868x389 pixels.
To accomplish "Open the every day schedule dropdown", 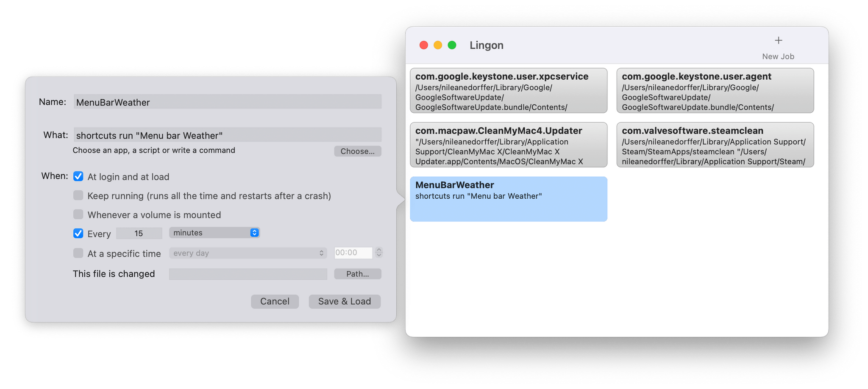I will [248, 253].
